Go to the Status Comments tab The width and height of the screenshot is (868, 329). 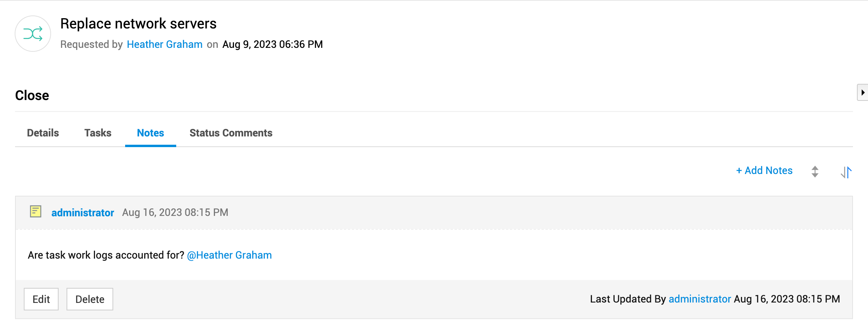point(231,133)
